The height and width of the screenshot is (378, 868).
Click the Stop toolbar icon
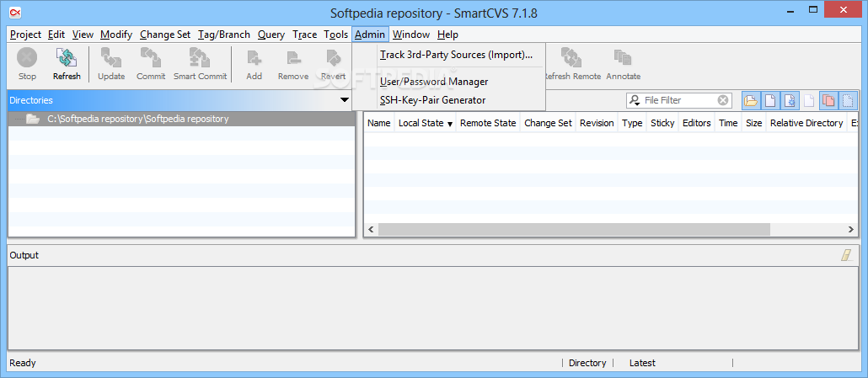[27, 58]
